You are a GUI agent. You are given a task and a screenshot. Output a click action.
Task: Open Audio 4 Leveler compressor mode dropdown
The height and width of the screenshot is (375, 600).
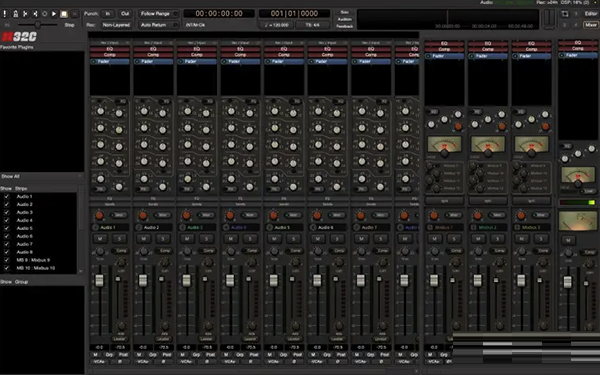click(250, 339)
